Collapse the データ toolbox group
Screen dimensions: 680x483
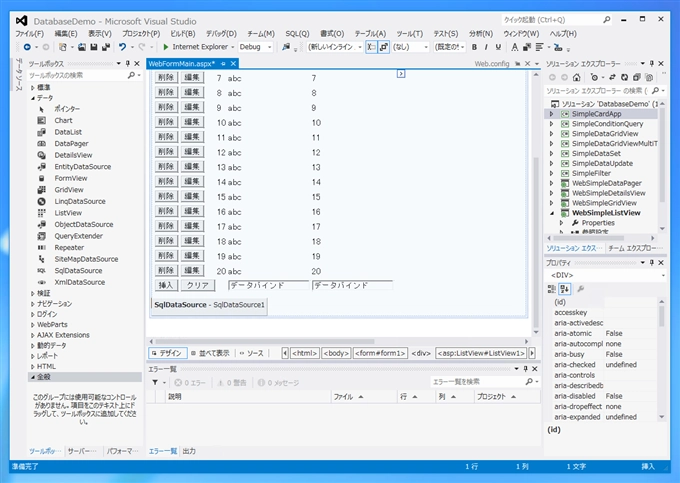pyautogui.click(x=33, y=98)
